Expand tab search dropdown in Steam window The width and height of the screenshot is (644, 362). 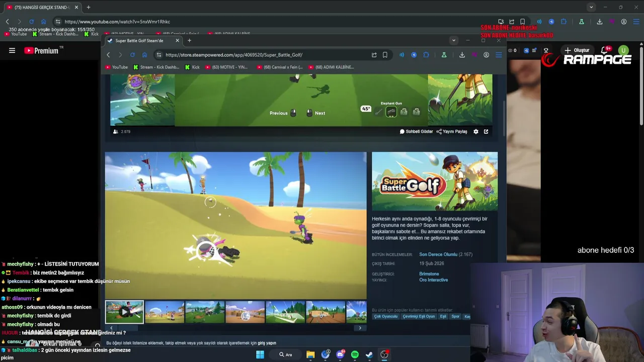click(x=454, y=40)
